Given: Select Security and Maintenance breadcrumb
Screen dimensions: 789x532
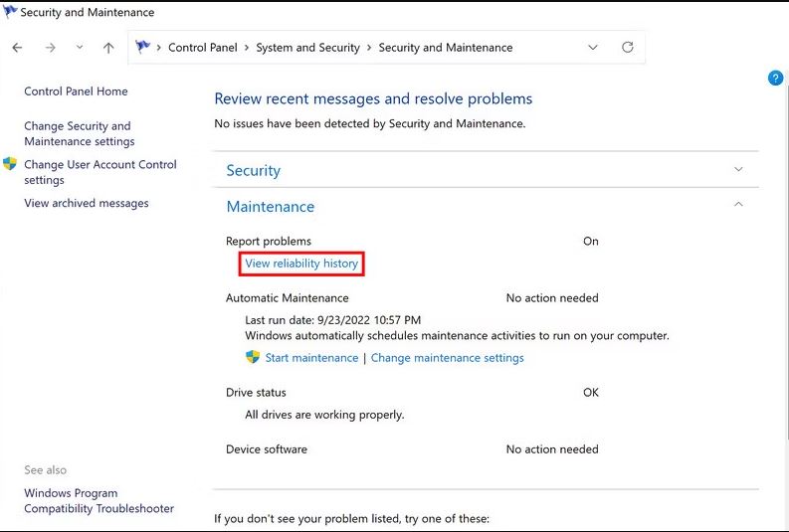Looking at the screenshot, I should point(446,48).
